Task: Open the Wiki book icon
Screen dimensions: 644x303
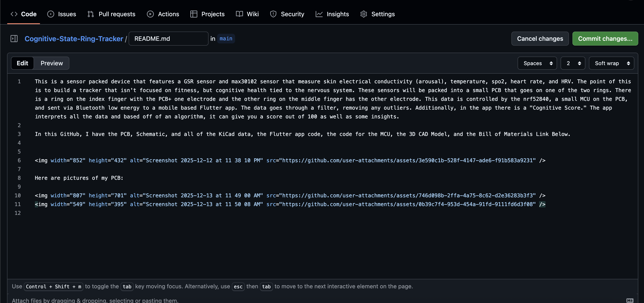Action: [239, 14]
